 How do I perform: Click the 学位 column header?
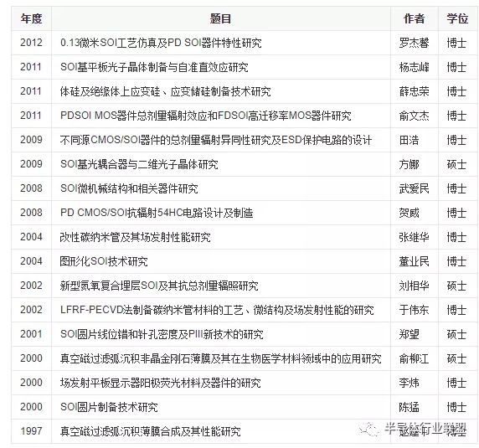(457, 18)
